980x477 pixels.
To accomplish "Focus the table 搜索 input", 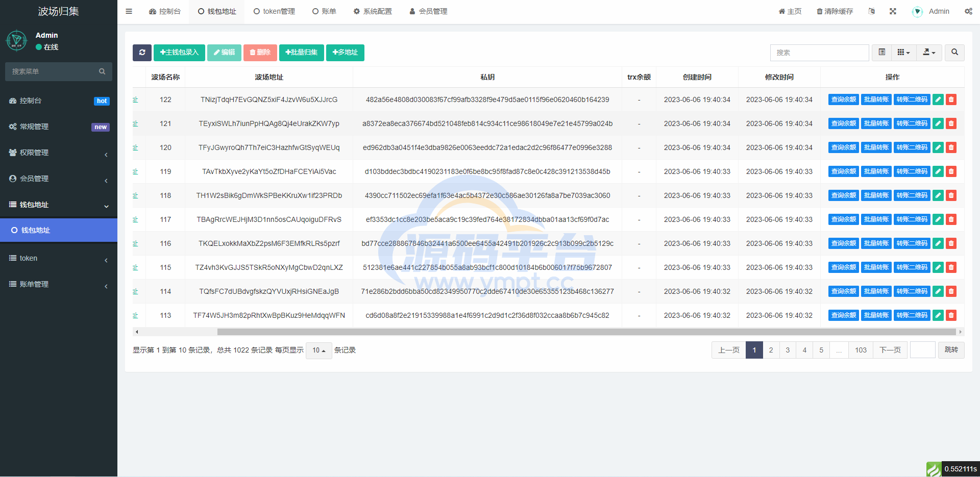I will pyautogui.click(x=820, y=53).
